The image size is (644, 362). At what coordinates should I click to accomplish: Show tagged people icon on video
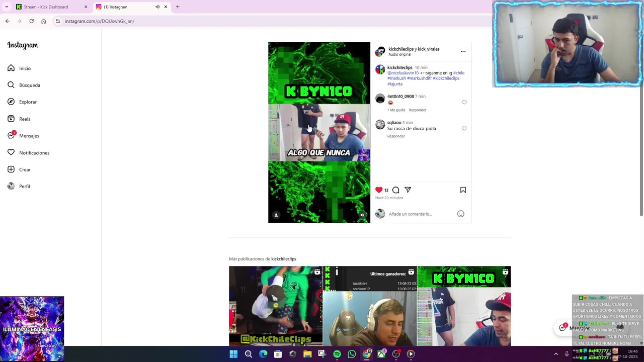(276, 215)
